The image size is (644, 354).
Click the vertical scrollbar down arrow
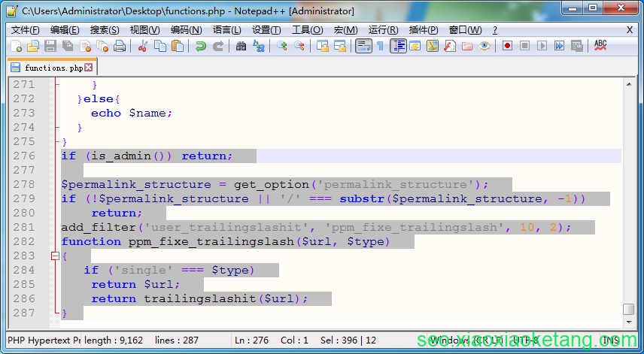629,323
